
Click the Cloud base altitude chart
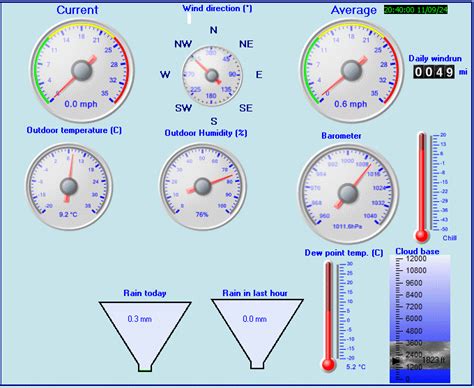pos(420,319)
